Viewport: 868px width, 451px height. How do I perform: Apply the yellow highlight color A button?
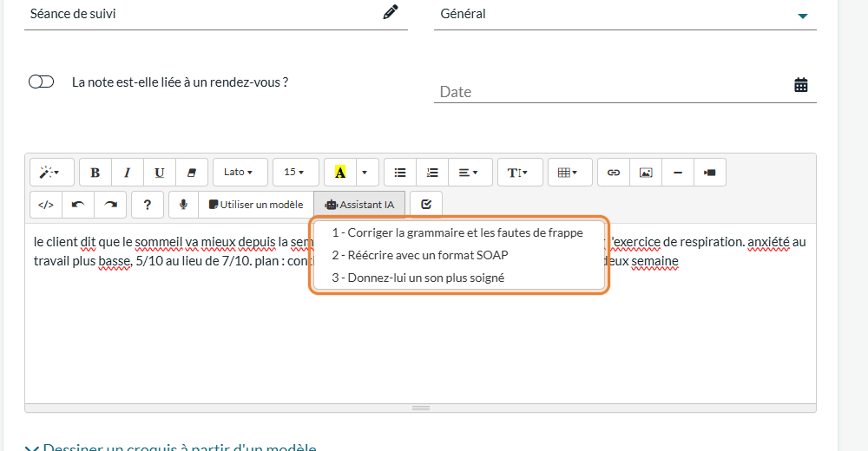click(x=340, y=172)
